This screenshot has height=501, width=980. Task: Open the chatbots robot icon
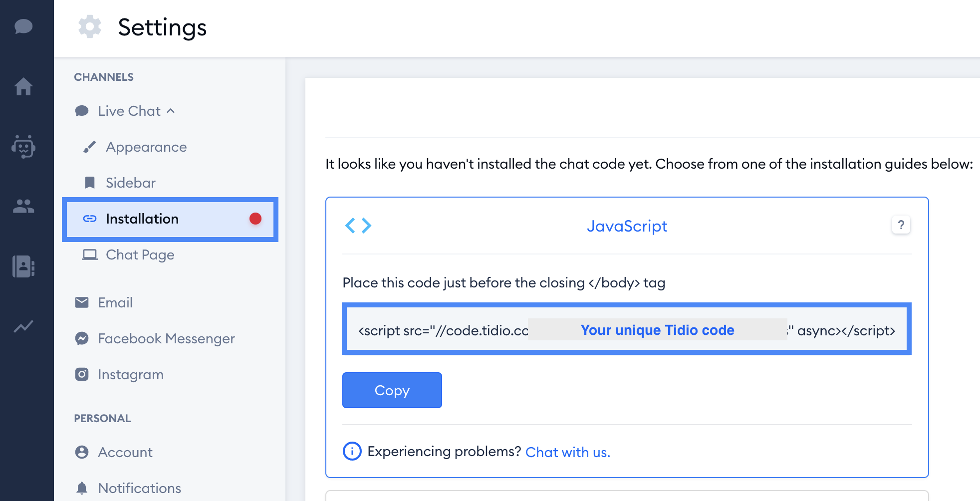[x=23, y=146]
